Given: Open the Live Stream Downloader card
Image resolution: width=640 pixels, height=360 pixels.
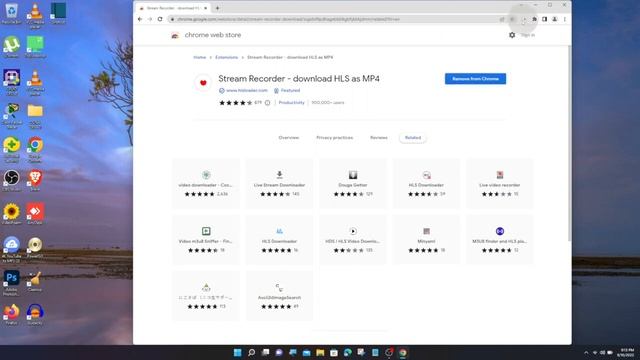Looking at the screenshot, I should 279,184.
